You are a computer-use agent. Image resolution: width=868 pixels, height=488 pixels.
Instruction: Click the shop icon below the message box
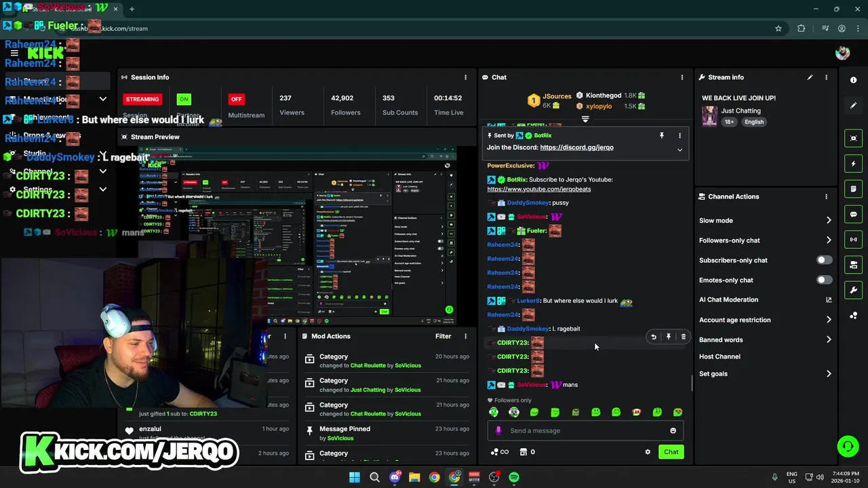[x=524, y=452]
